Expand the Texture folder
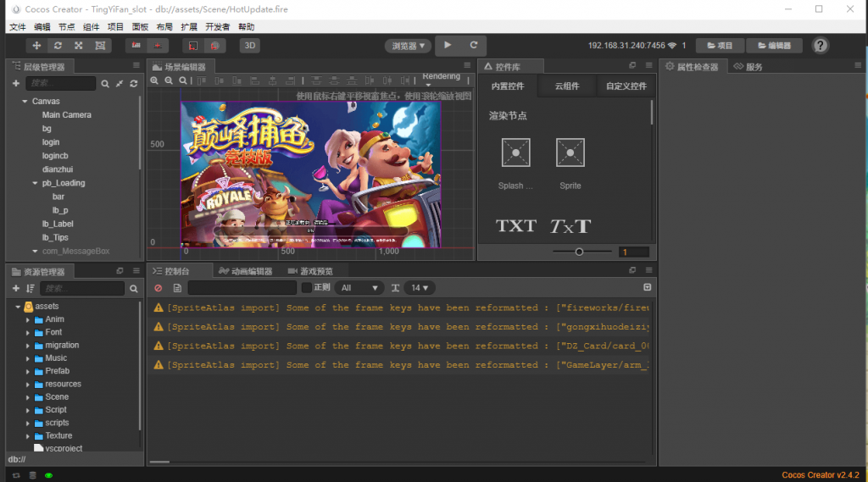The width and height of the screenshot is (868, 482). coord(28,436)
